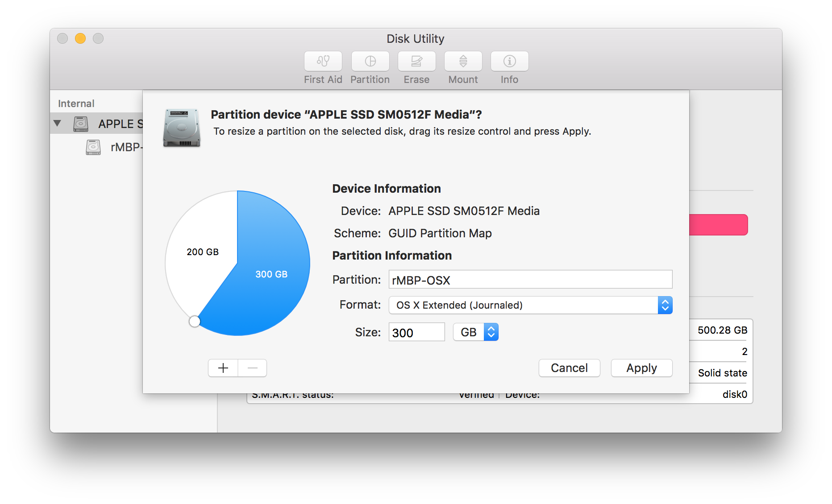Select the Partition tool in the toolbar
Screen dimensions: 832x504
370,61
